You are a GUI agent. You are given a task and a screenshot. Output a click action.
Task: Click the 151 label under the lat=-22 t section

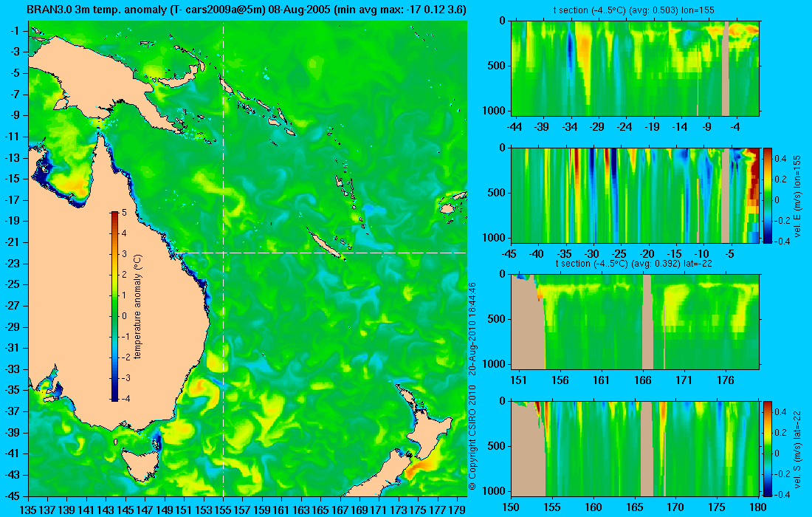point(518,380)
